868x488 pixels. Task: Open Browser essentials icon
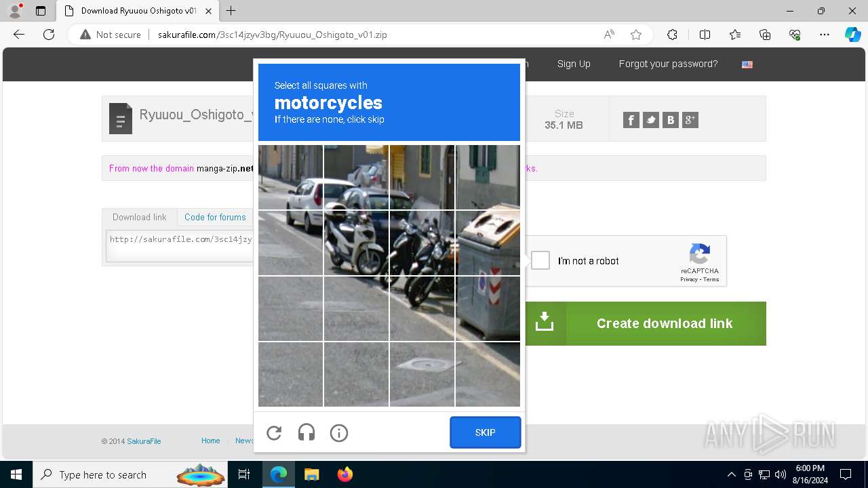[x=795, y=35]
